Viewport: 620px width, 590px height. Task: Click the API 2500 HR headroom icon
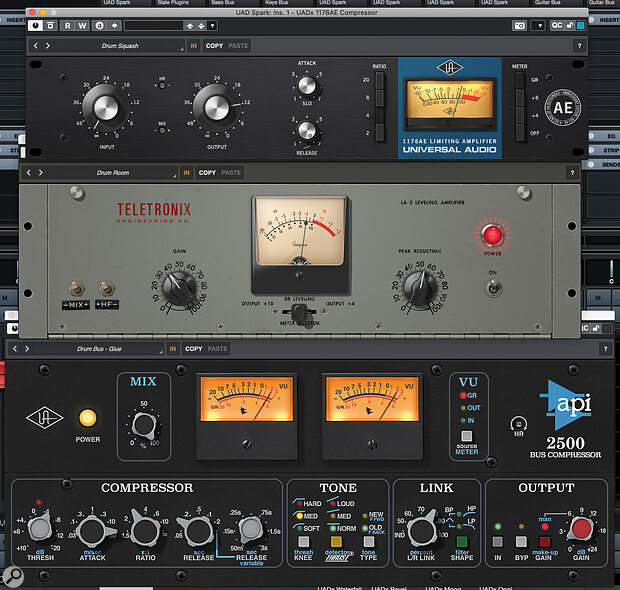[x=518, y=426]
